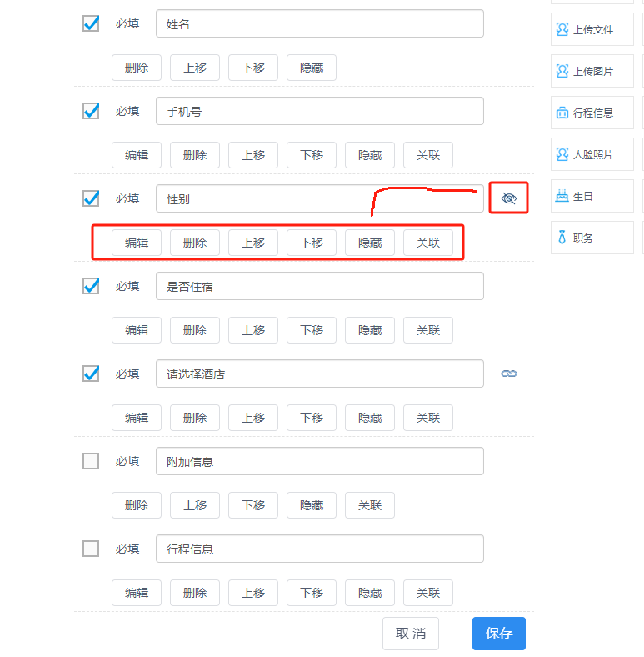The width and height of the screenshot is (644, 657).
Task: Edit the 是否住宿 field
Action: point(137,330)
